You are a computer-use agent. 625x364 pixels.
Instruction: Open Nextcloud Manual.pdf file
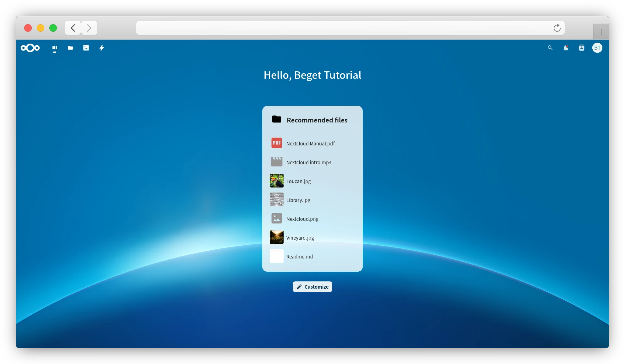(x=310, y=144)
